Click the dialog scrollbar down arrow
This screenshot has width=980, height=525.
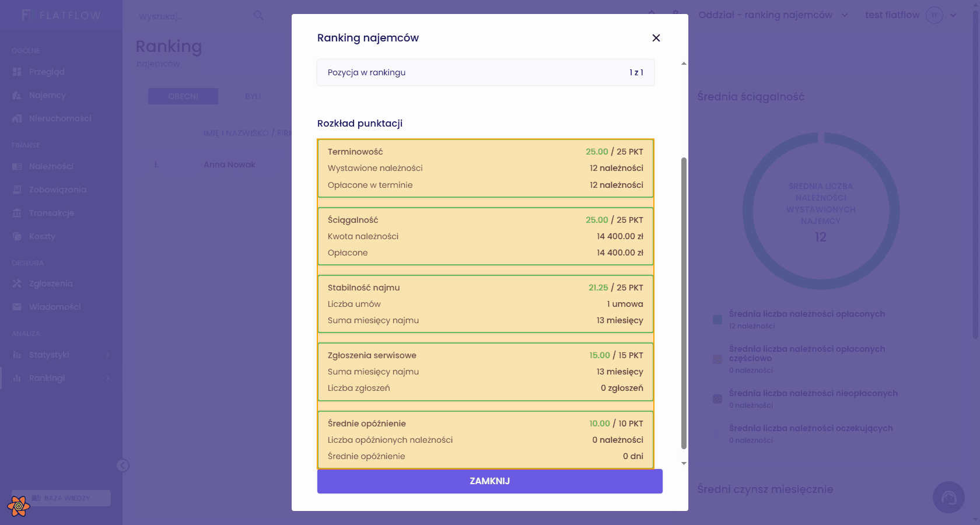pyautogui.click(x=684, y=463)
